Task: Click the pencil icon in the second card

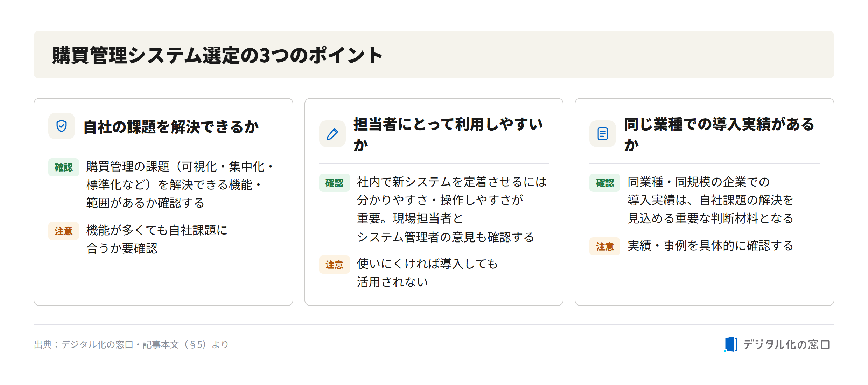Action: point(332,134)
